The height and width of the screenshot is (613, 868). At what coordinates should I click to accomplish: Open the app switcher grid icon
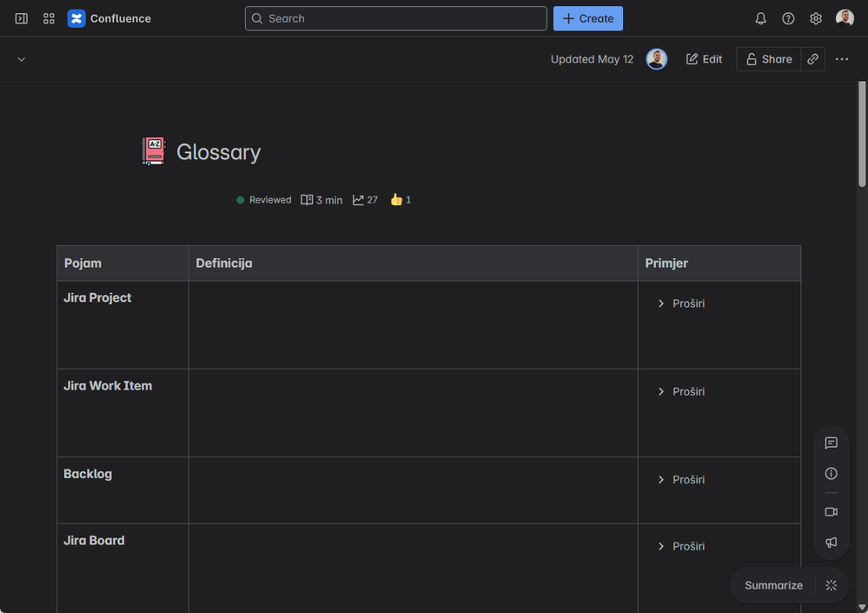tap(49, 18)
